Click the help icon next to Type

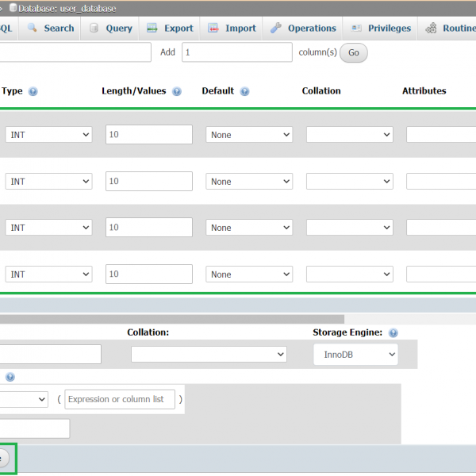point(33,91)
